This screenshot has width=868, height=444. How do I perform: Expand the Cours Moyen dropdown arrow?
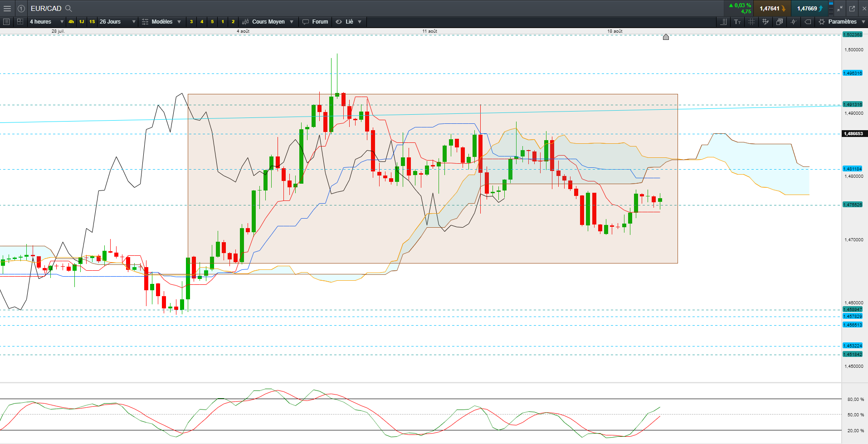tap(292, 22)
